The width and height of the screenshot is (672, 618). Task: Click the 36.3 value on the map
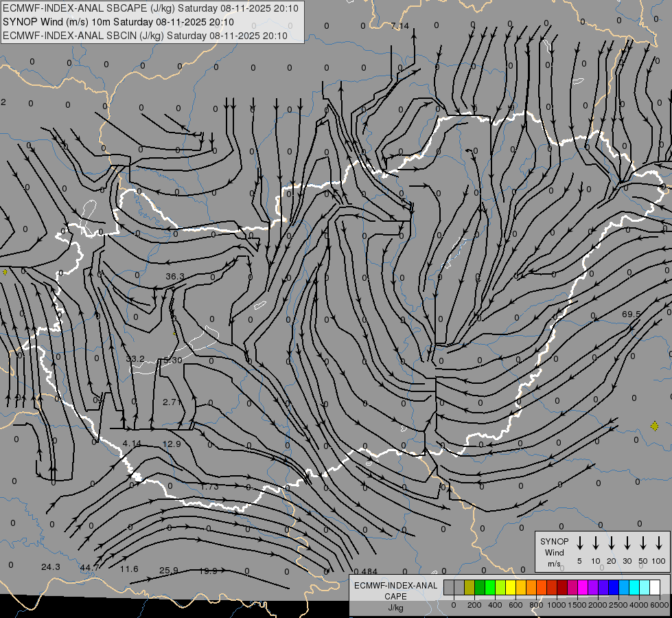[175, 277]
